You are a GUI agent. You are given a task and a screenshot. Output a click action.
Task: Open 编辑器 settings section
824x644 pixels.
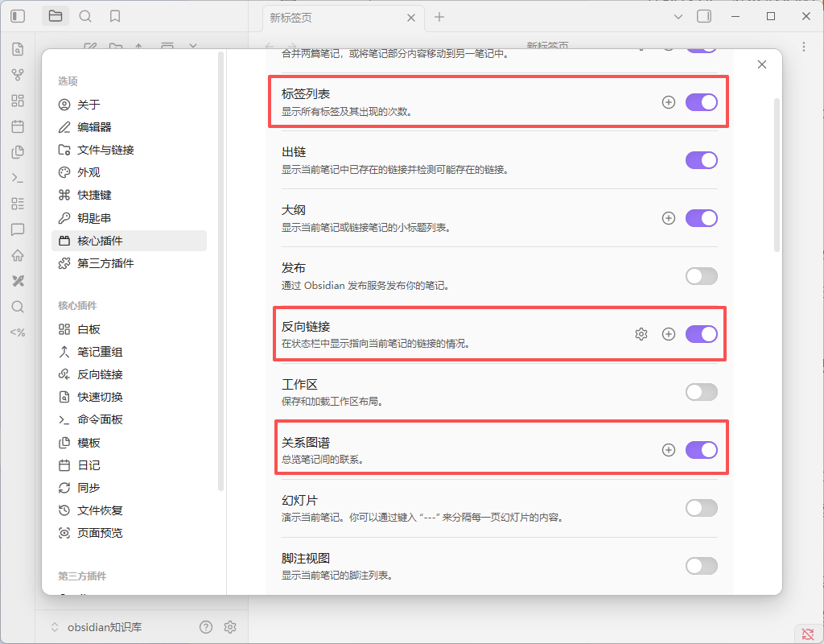(x=130, y=127)
